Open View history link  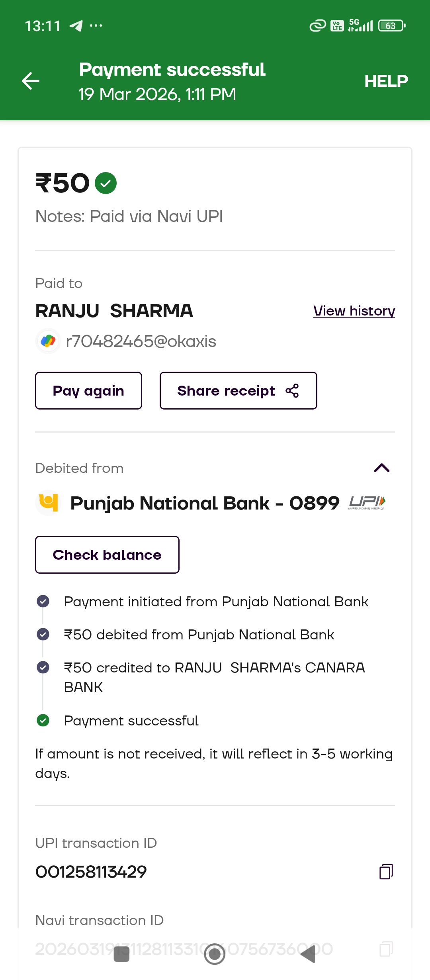tap(354, 311)
